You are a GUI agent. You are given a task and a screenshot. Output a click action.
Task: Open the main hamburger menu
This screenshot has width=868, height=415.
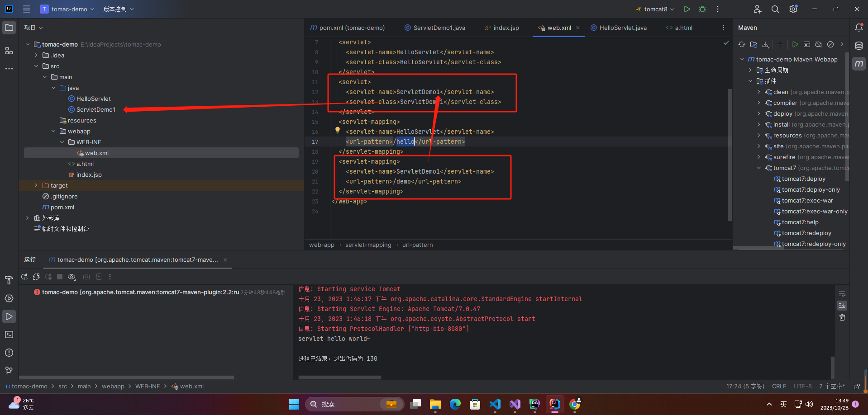coord(27,9)
